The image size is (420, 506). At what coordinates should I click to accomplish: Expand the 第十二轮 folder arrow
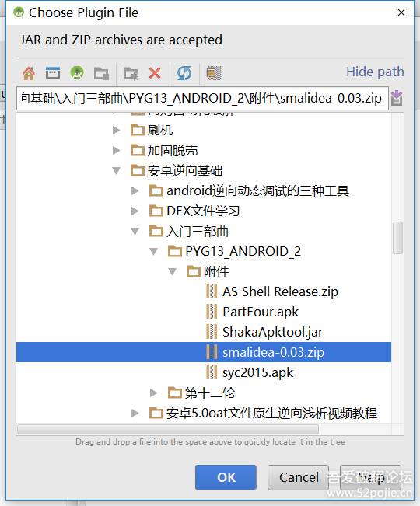154,393
